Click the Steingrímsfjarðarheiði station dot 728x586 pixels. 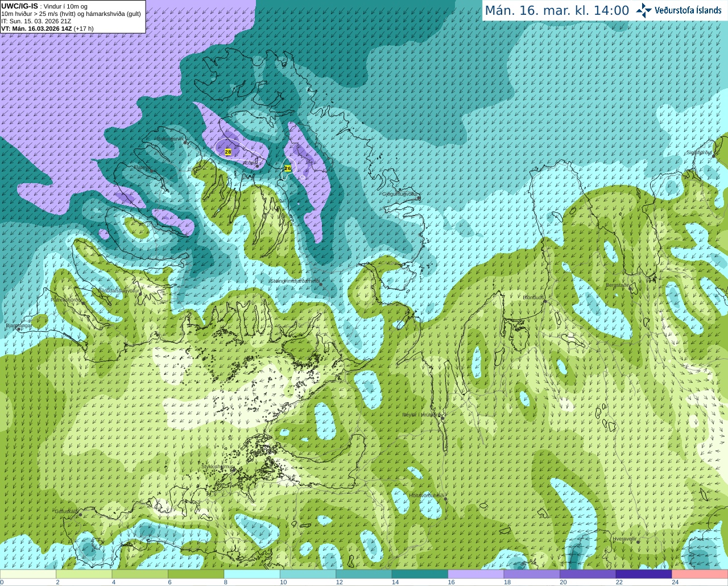321,284
